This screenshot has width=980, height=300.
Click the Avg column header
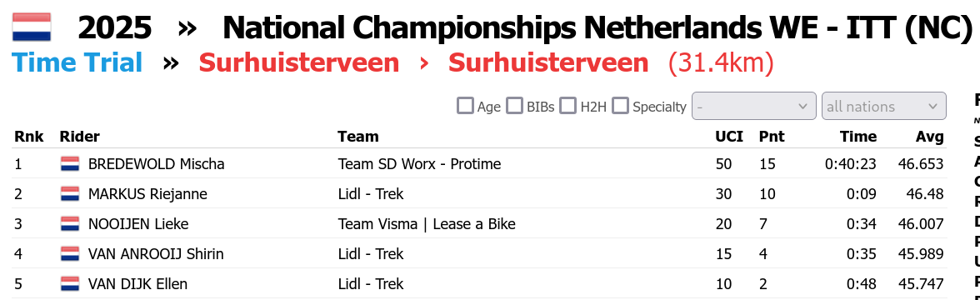[931, 137]
